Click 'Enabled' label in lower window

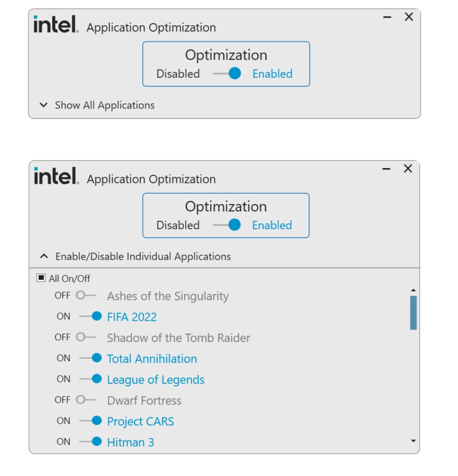[x=272, y=225]
